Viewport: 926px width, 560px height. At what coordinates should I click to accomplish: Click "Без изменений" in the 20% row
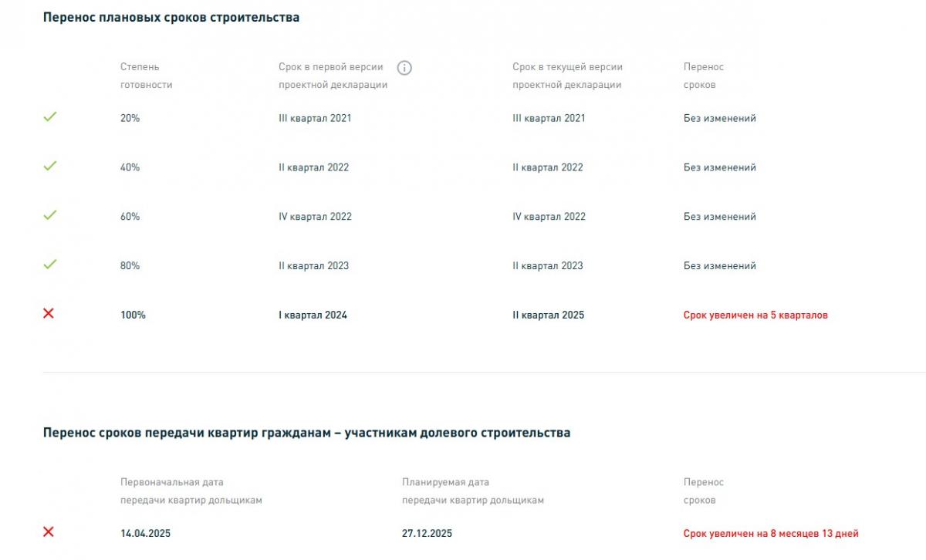(x=719, y=118)
